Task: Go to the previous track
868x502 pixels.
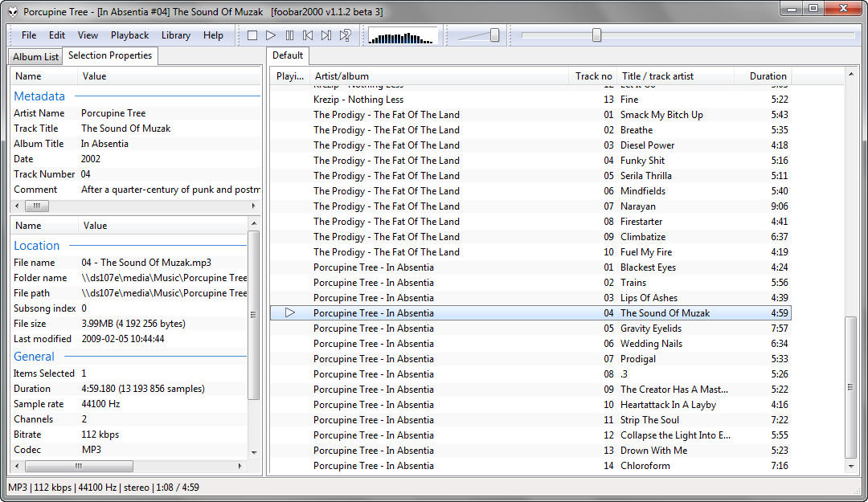Action: click(x=308, y=35)
